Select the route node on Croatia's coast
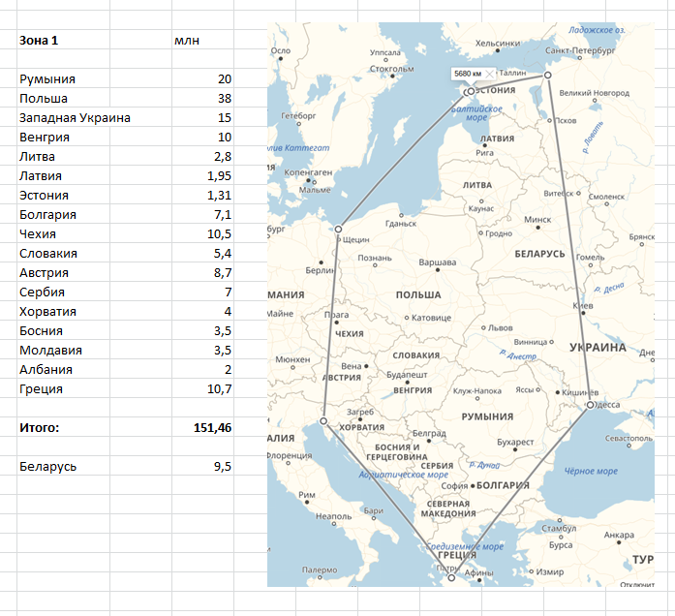 322,422
